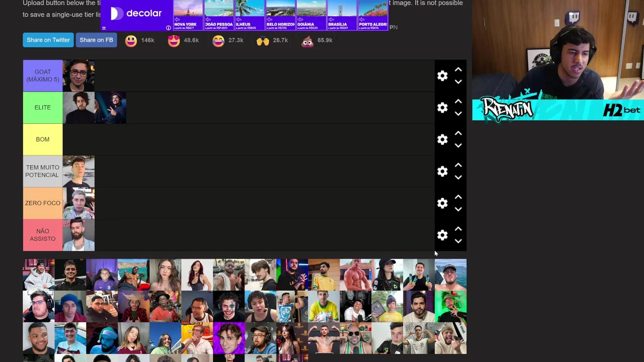The width and height of the screenshot is (644, 362).
Task: Click Share on FB button
Action: pos(96,40)
